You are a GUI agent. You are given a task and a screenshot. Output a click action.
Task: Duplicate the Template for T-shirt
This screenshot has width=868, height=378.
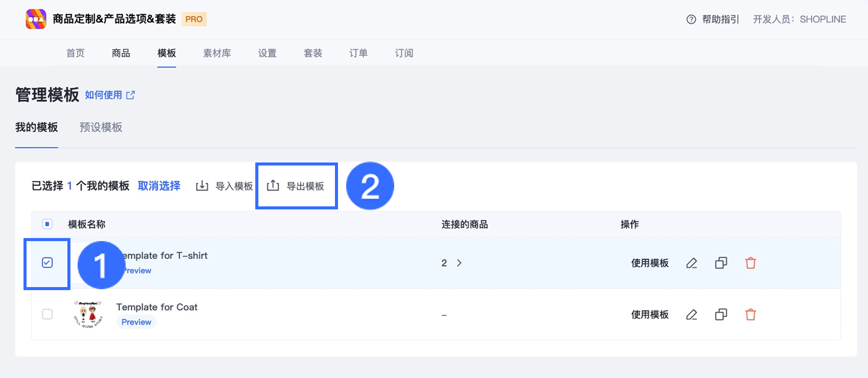click(721, 263)
